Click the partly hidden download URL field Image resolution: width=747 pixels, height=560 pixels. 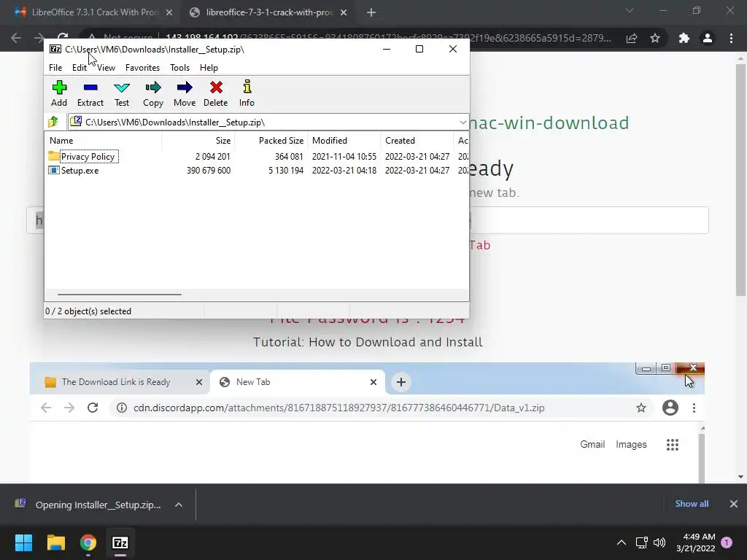tap(589, 220)
